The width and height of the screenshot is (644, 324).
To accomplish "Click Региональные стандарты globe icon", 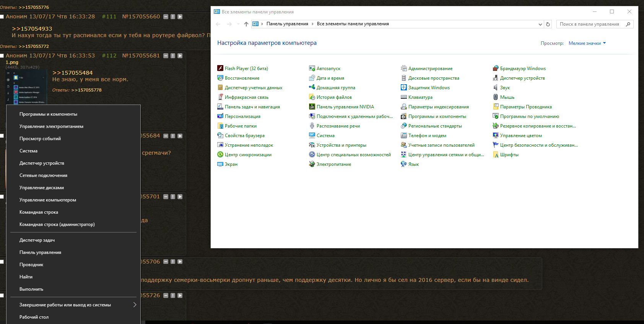I will tap(404, 126).
